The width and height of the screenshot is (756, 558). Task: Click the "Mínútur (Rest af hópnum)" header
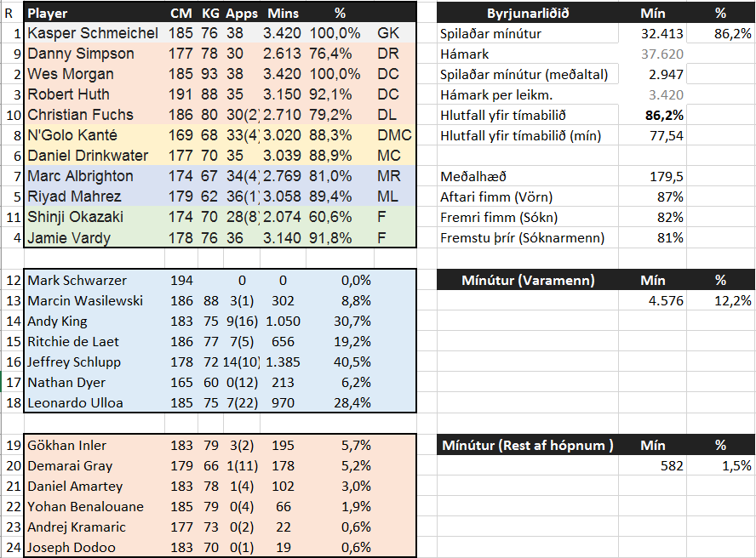(528, 445)
